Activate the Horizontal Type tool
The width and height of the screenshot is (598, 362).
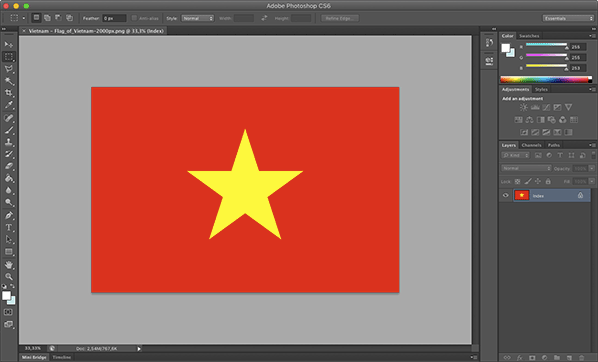tap(9, 227)
